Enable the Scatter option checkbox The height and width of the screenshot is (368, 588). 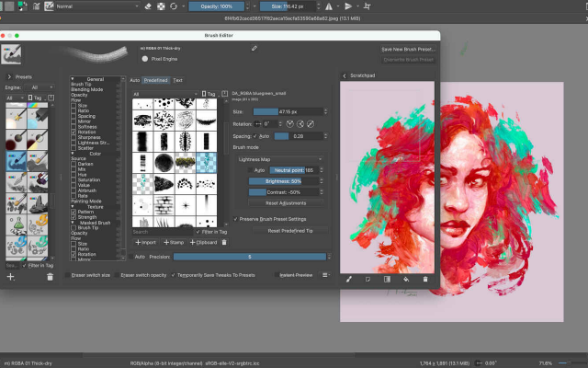(x=73, y=148)
